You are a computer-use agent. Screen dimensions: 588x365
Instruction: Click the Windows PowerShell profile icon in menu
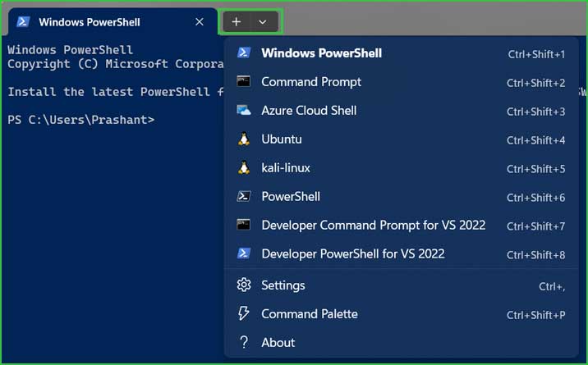pos(244,52)
